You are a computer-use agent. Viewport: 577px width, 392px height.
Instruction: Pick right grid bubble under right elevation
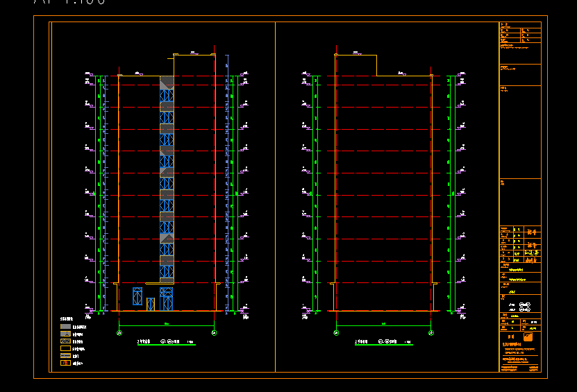pyautogui.click(x=431, y=333)
